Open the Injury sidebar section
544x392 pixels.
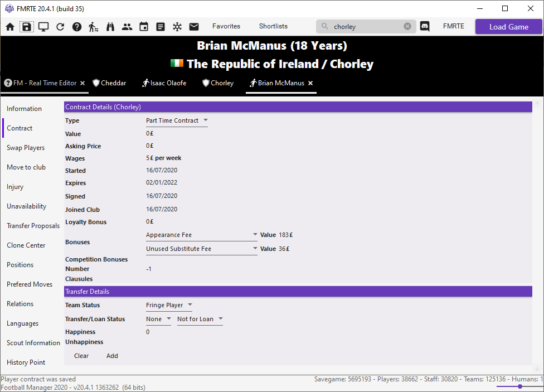(15, 187)
